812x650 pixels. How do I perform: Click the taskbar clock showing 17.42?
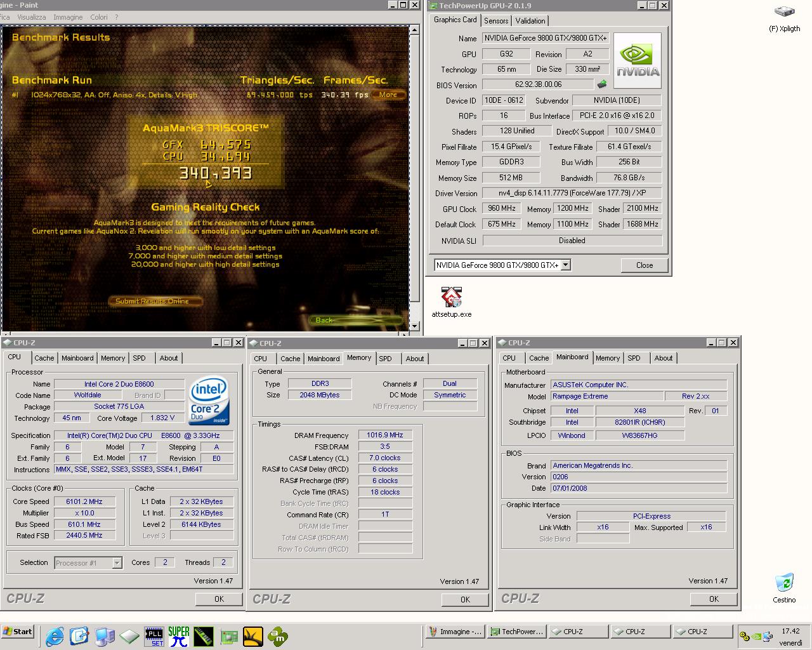[x=790, y=631]
